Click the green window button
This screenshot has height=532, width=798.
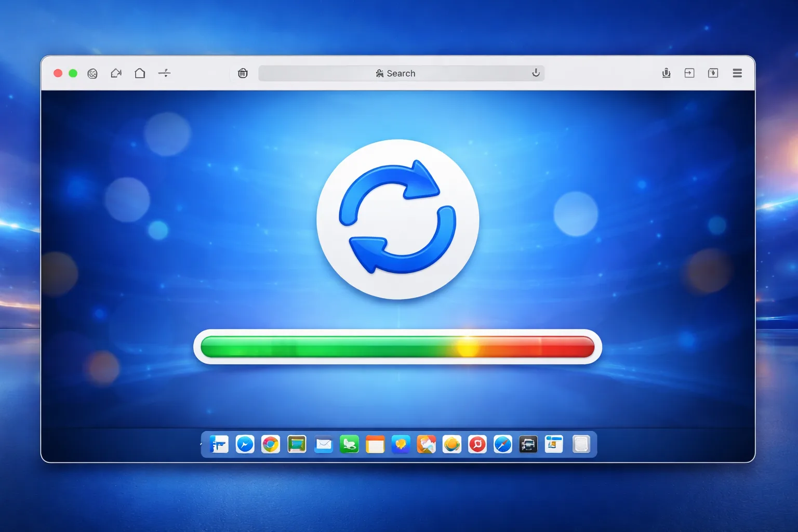click(73, 73)
